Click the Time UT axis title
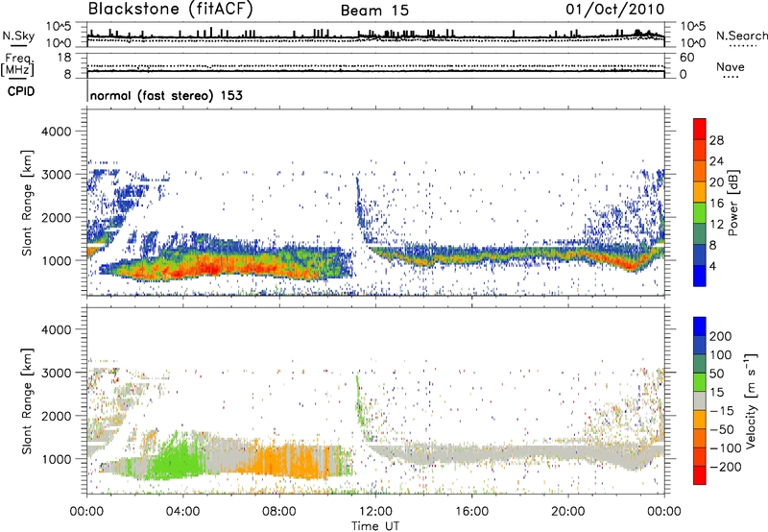The image size is (768, 532). pyautogui.click(x=375, y=526)
